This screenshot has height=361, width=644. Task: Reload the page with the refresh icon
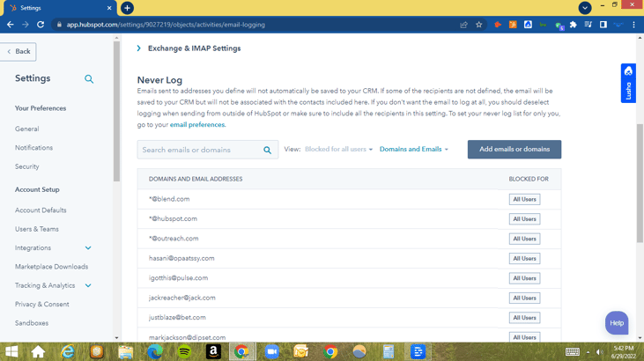coord(41,25)
